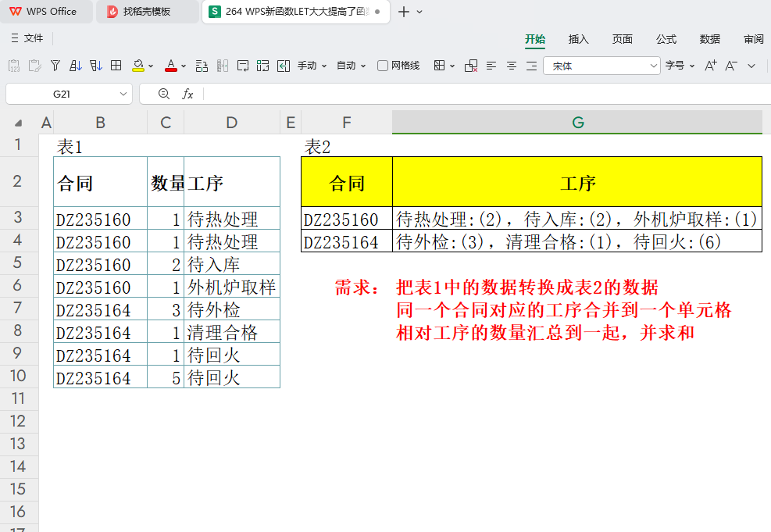771x532 pixels.
Task: Open the WPS Office home tab
Action: pos(45,11)
